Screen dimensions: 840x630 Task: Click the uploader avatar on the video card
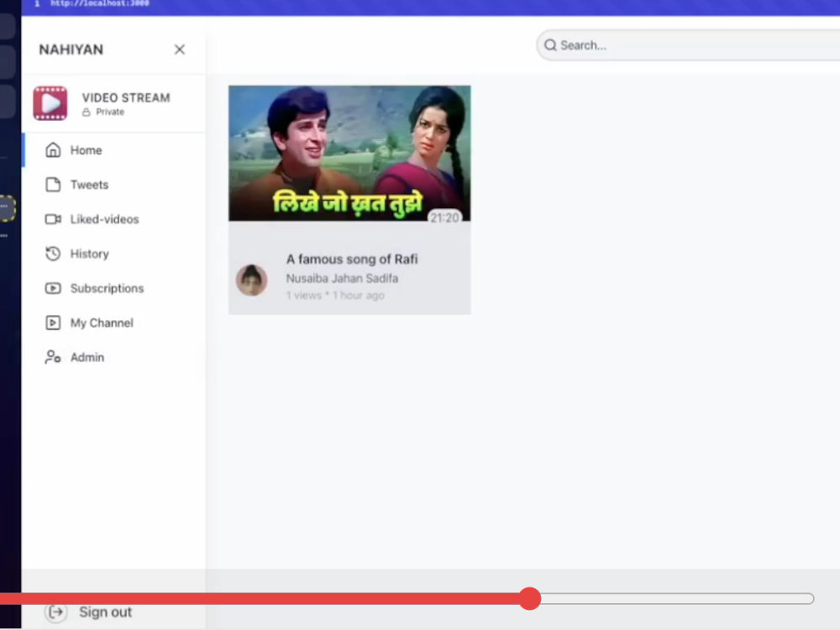252,281
